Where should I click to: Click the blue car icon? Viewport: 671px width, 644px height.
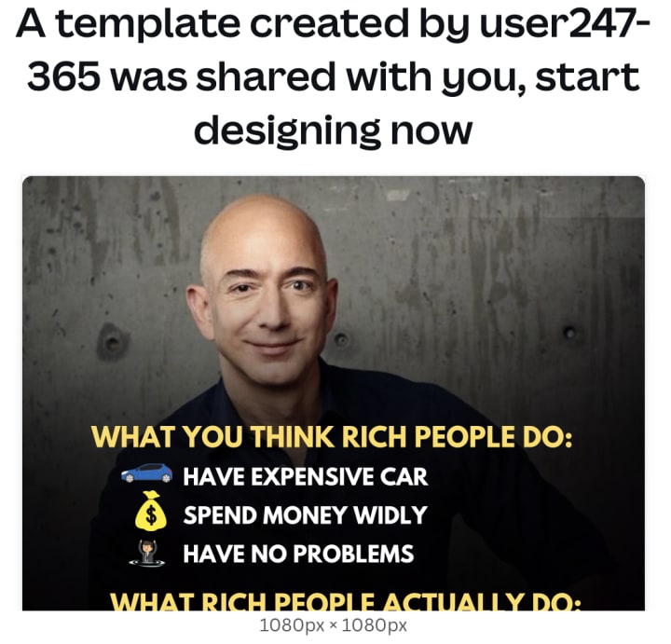pos(146,473)
